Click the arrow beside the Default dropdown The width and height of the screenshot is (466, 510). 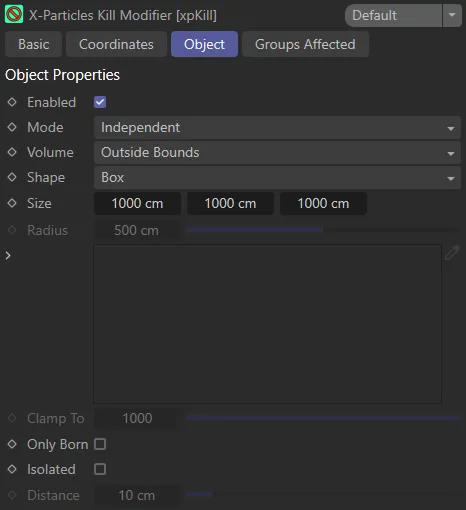click(x=452, y=15)
